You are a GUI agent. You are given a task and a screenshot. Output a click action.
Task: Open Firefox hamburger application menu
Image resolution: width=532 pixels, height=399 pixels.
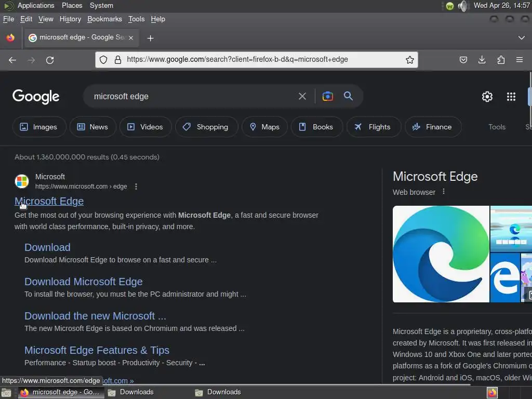tap(520, 60)
